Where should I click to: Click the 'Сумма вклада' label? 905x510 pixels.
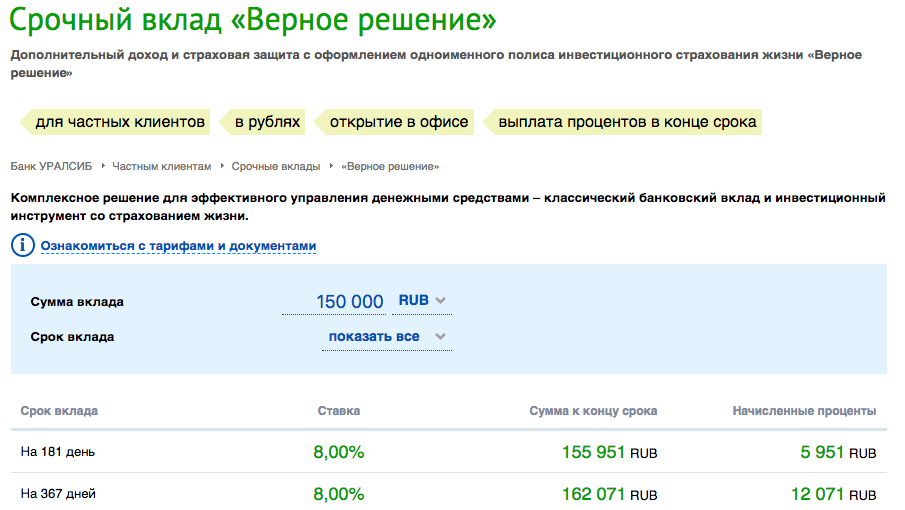pyautogui.click(x=77, y=302)
